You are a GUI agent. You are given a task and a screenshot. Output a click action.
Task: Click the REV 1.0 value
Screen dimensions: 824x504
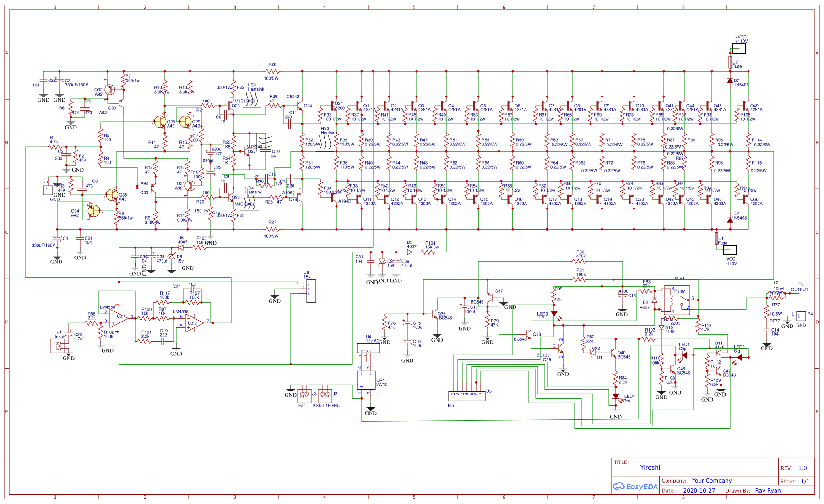[x=802, y=468]
